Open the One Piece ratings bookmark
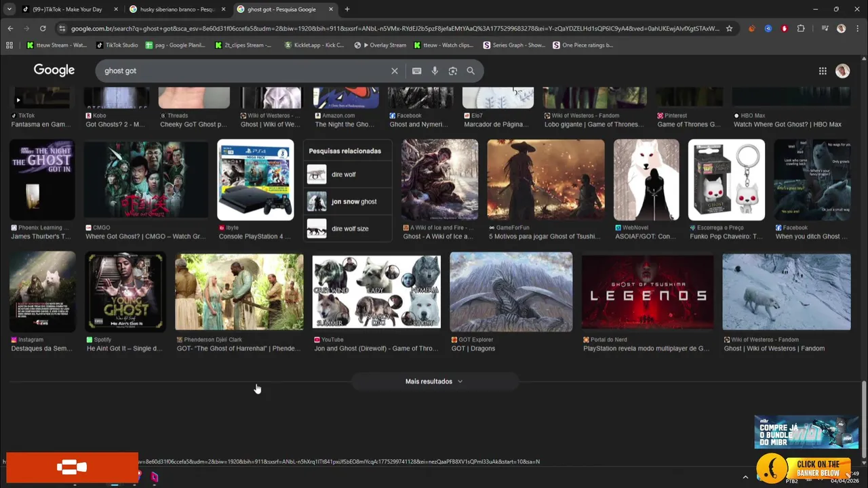Screen dimensions: 868x488 click(583, 45)
